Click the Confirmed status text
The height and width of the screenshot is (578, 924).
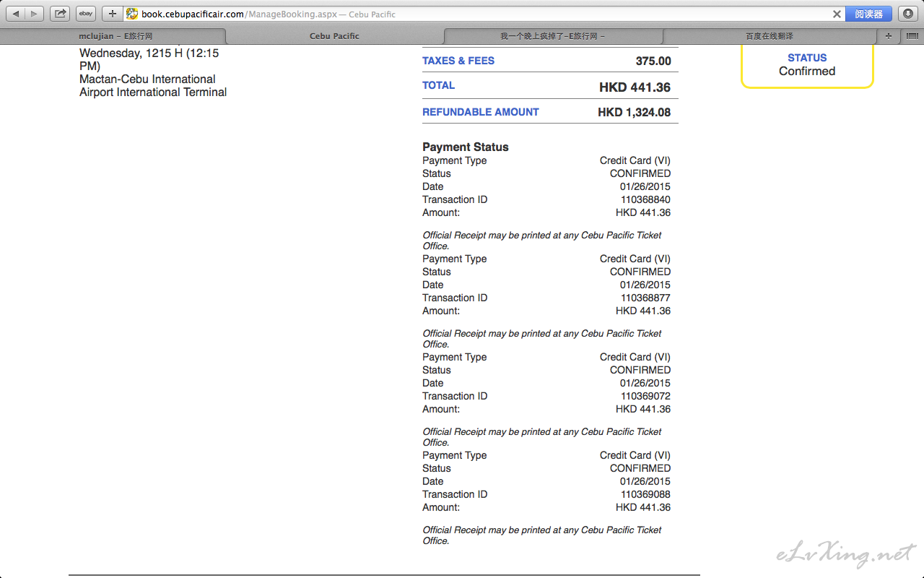pyautogui.click(x=807, y=71)
